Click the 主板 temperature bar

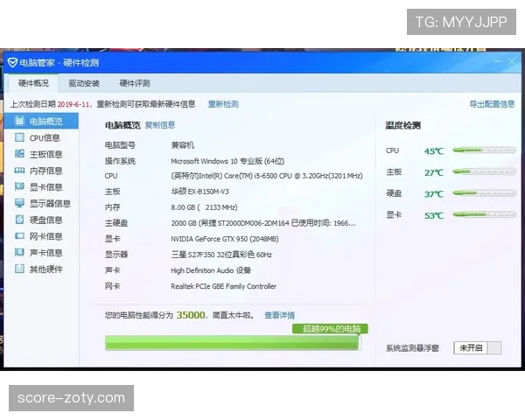[x=484, y=171]
